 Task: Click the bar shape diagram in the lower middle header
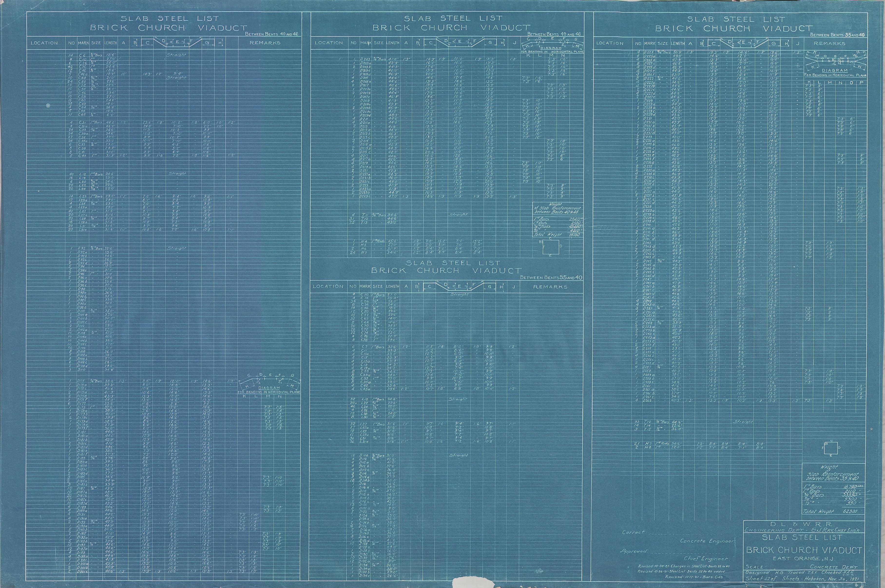460,286
